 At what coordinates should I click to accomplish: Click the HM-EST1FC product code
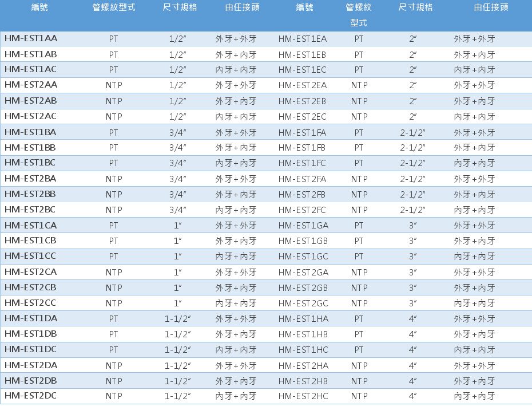click(303, 163)
